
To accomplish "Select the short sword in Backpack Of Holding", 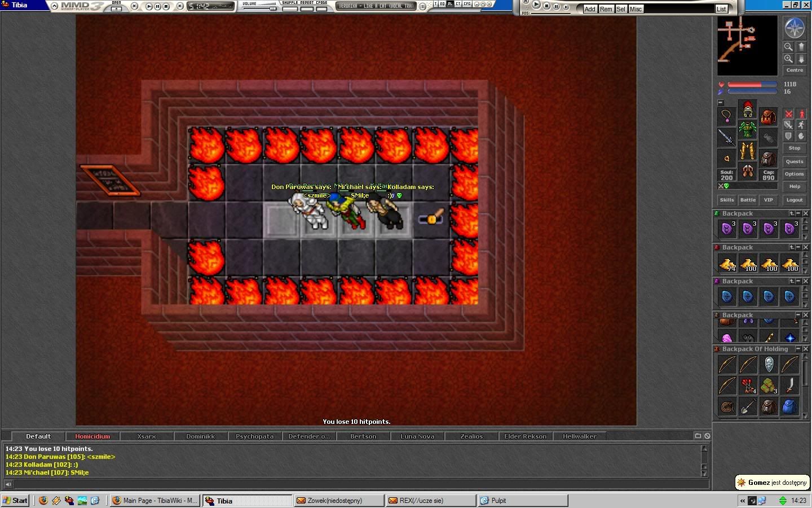I will pyautogui.click(x=789, y=385).
